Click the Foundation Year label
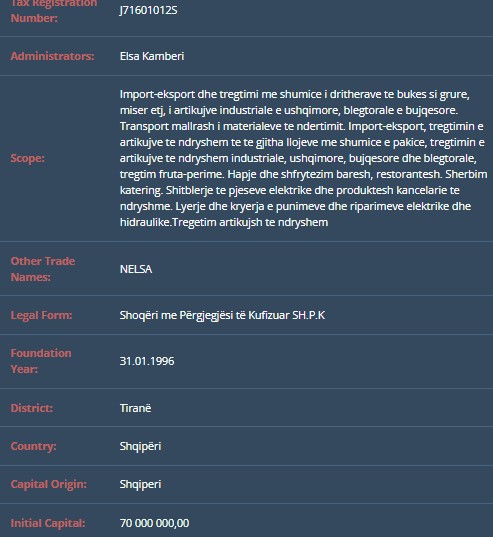The image size is (493, 537). (x=41, y=361)
